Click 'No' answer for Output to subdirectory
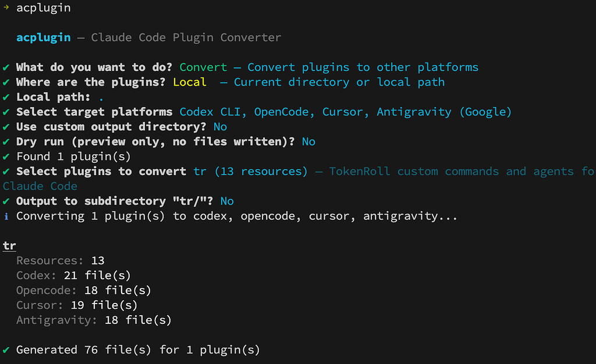The image size is (596, 364). [227, 201]
